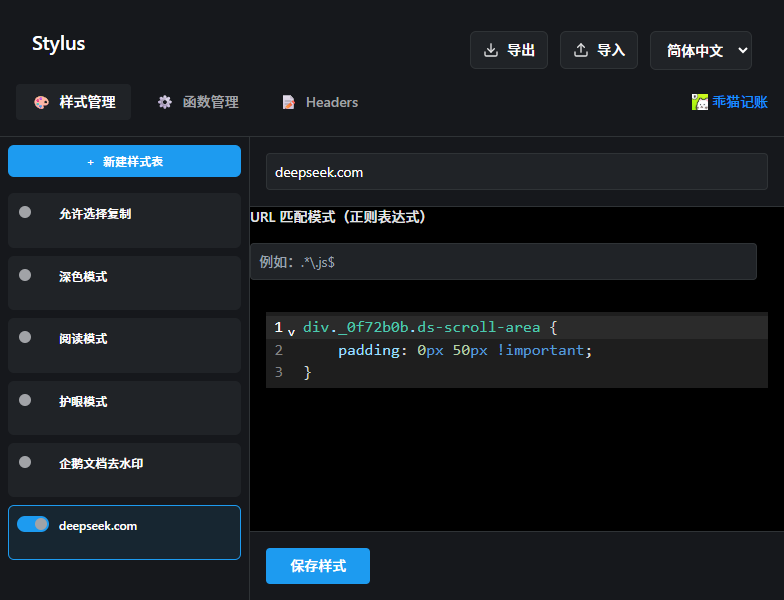Enable the 阅读模式 style switch
Viewport: 784px width, 600px height.
point(25,338)
